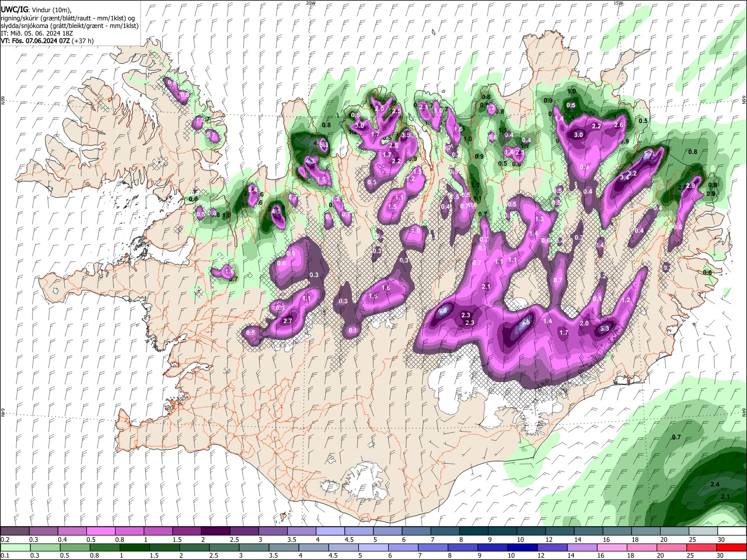Click the 2.7 precipitation value on the map

tap(287, 321)
